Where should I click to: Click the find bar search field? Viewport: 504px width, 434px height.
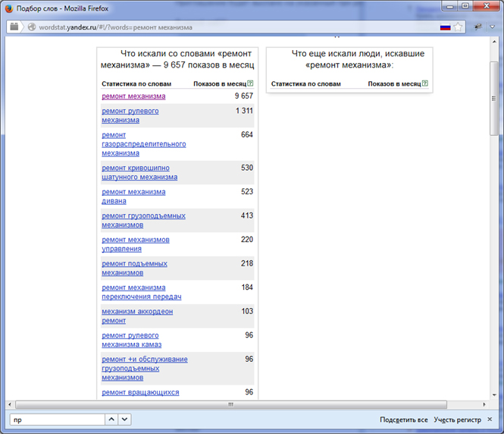pyautogui.click(x=57, y=420)
